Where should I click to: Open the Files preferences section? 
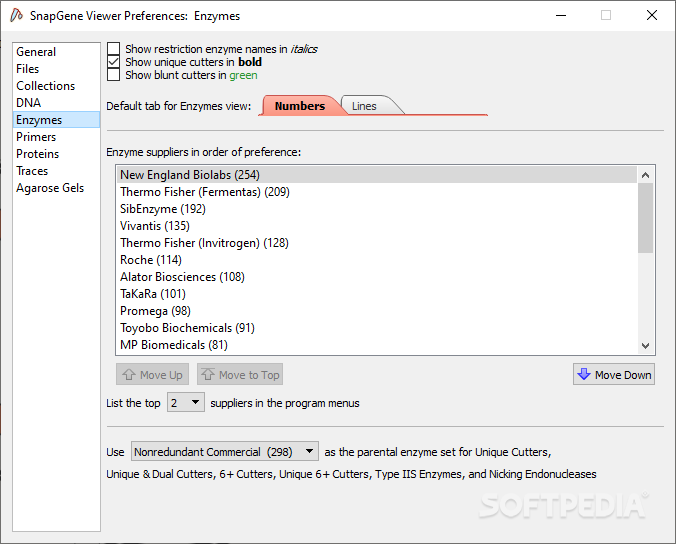56,69
